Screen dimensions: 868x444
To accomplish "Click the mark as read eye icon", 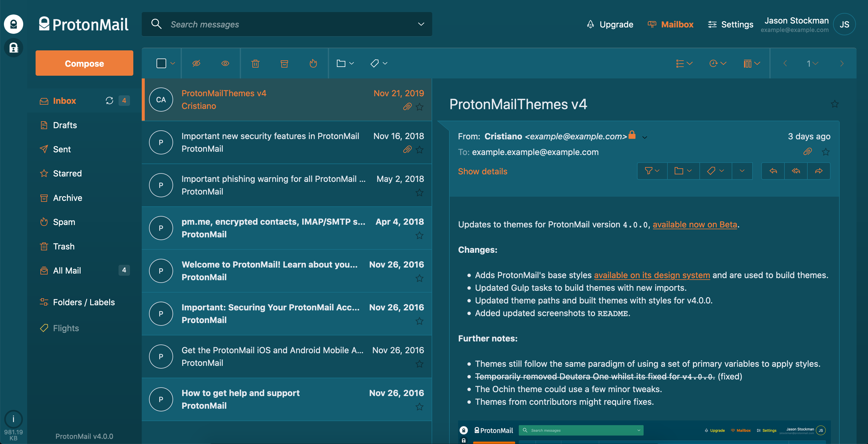I will click(225, 63).
